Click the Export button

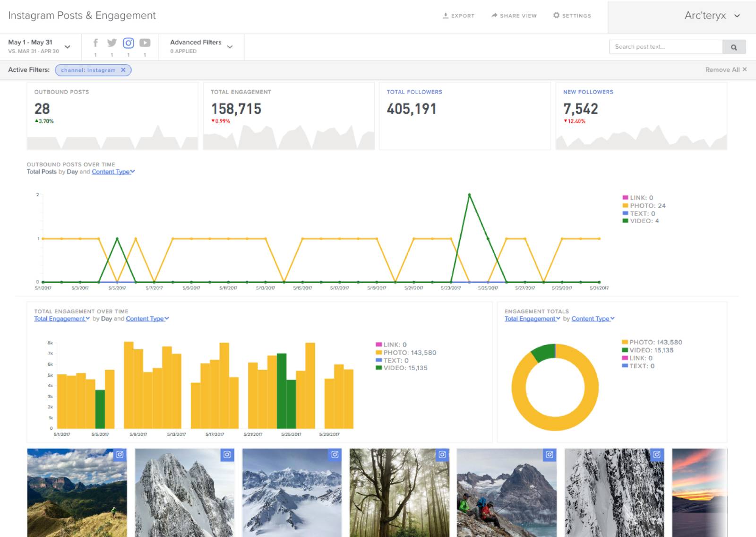[x=458, y=16]
